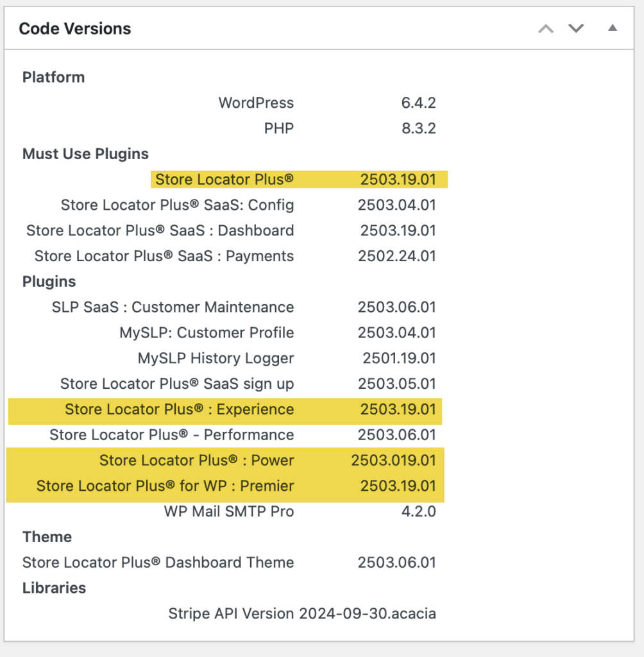Select the SaaS : Dashboard version number
Viewport: 644px width, 657px height.
point(398,230)
